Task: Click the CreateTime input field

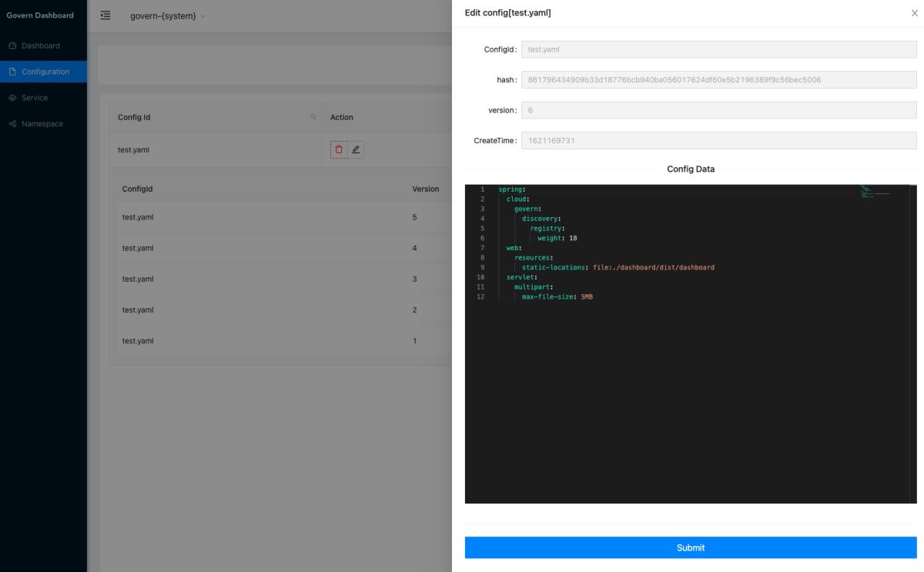Action: [718, 141]
